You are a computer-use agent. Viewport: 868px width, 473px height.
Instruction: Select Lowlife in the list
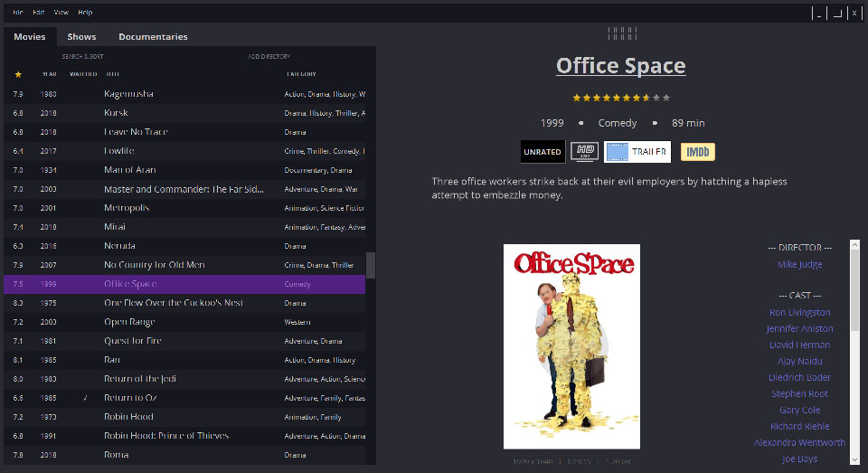[x=184, y=151]
